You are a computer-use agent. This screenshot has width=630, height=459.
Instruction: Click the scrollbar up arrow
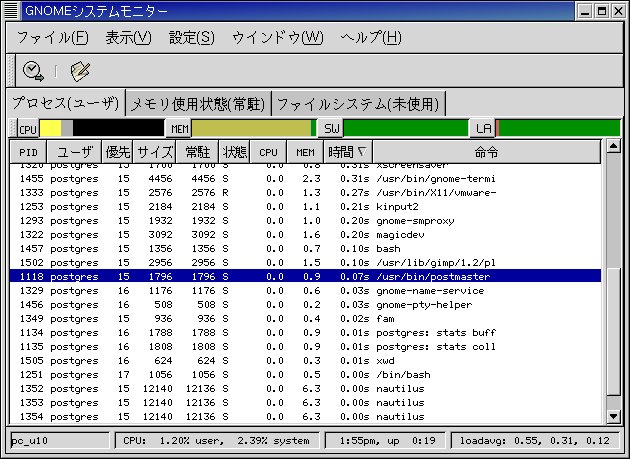[613, 145]
